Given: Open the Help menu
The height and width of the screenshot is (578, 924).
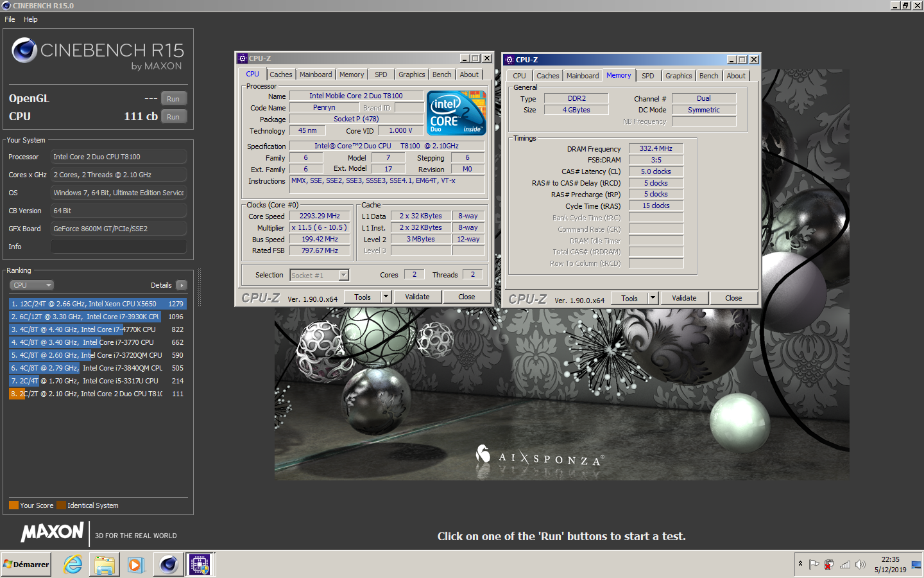Looking at the screenshot, I should [x=31, y=19].
